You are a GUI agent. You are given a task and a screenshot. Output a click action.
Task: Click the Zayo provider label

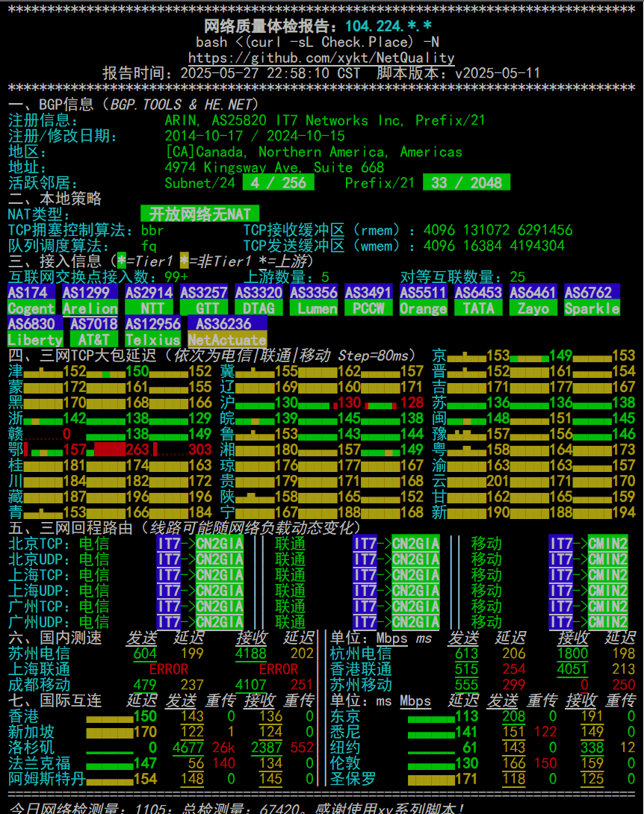(x=533, y=308)
